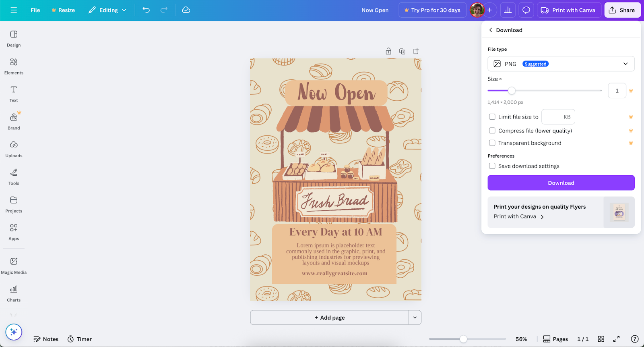Click the purple Download button
This screenshot has width=644, height=347.
point(561,183)
